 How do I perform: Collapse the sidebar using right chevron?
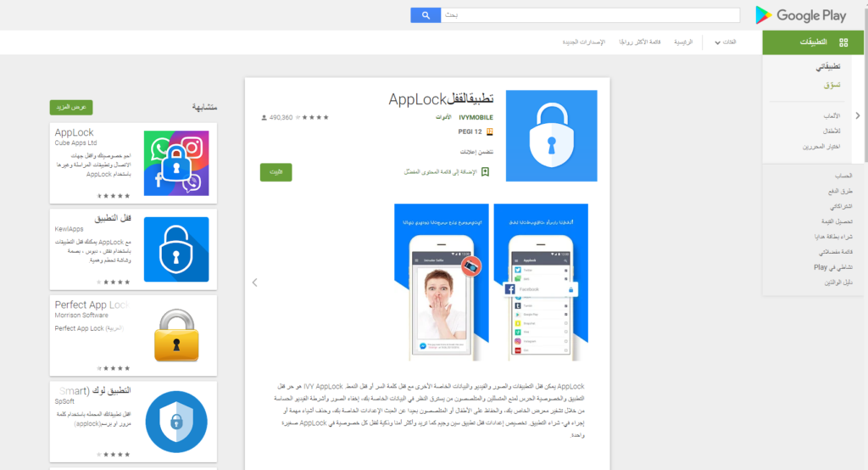click(x=858, y=116)
